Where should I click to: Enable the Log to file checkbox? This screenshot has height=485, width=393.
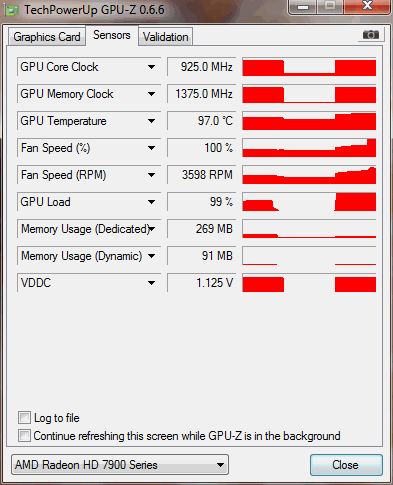[x=24, y=418]
